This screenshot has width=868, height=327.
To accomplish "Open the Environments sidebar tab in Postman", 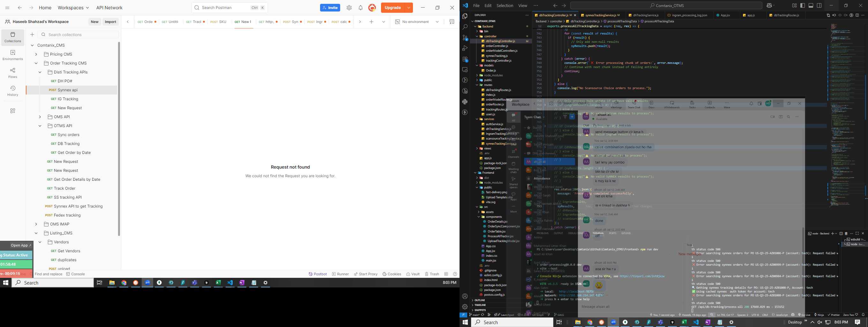I will (x=13, y=55).
